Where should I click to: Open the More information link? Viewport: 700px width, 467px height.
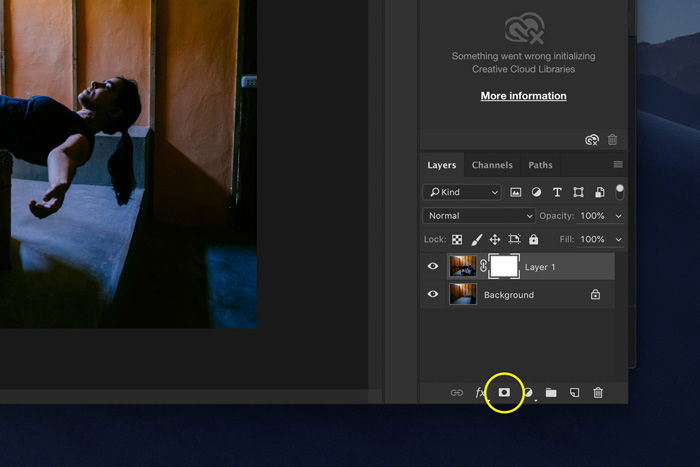[523, 96]
